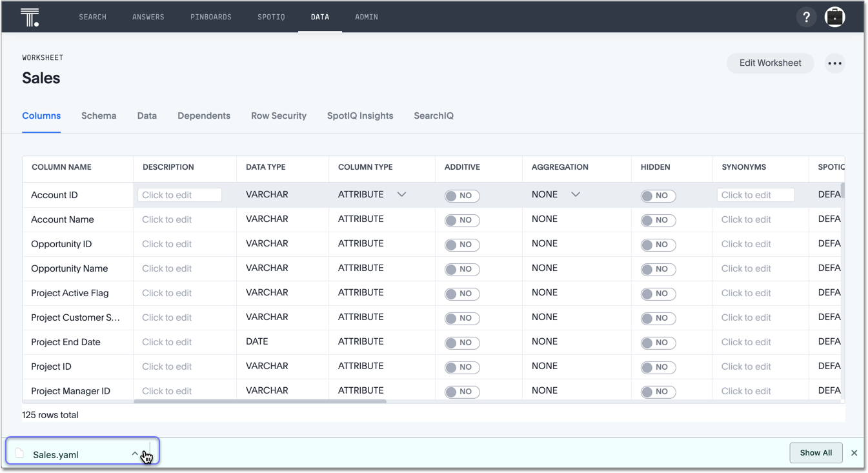This screenshot has width=868, height=473.
Task: Click the Account ID column name
Action: pyautogui.click(x=54, y=195)
